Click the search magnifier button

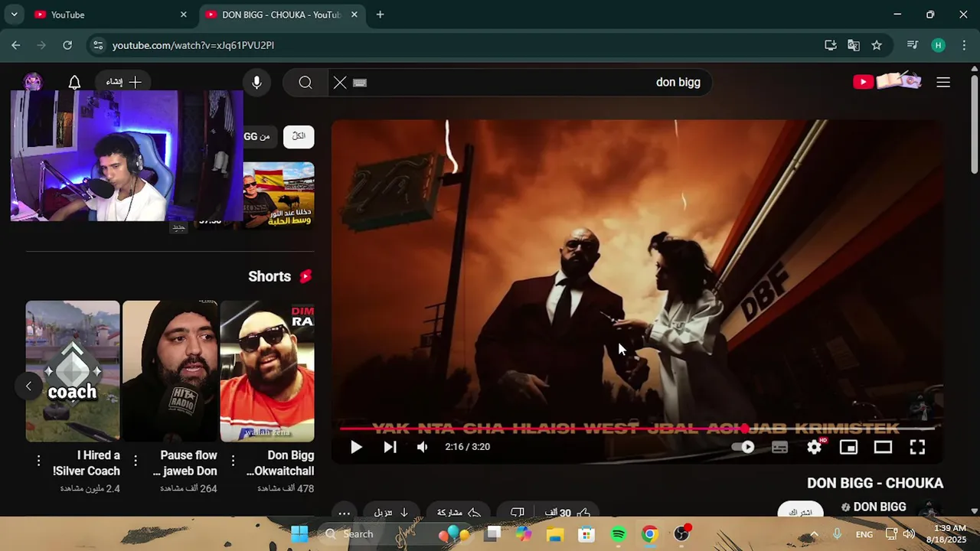pyautogui.click(x=305, y=82)
